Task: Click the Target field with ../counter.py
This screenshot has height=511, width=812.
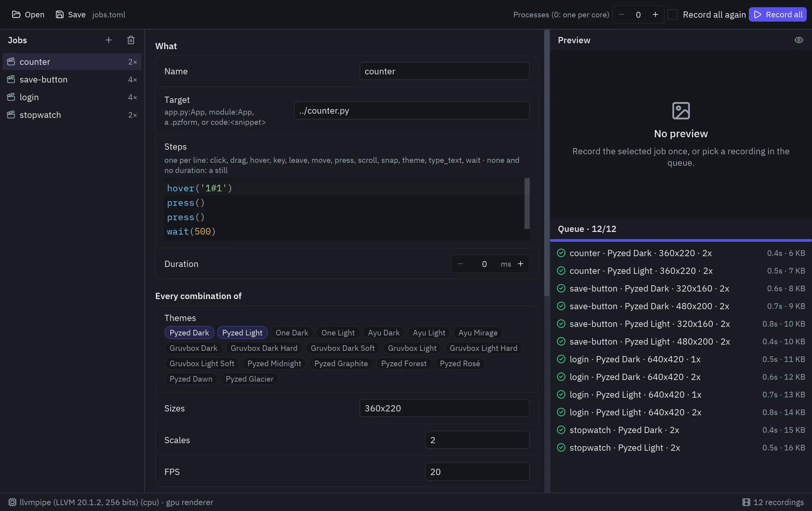Action: point(412,110)
